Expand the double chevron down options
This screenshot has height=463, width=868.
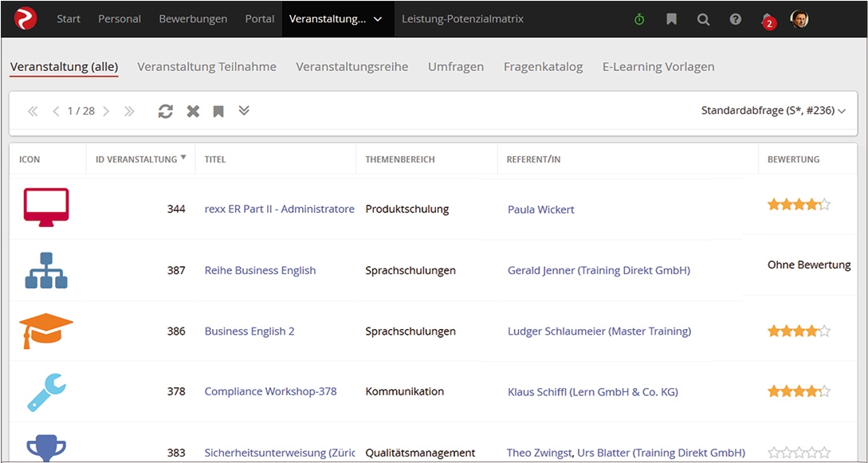[244, 111]
